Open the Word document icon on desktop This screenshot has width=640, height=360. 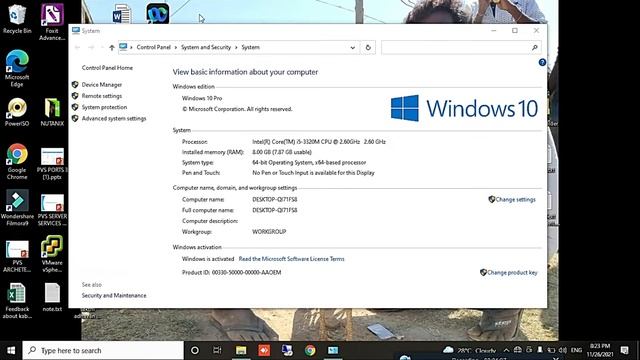[122, 14]
